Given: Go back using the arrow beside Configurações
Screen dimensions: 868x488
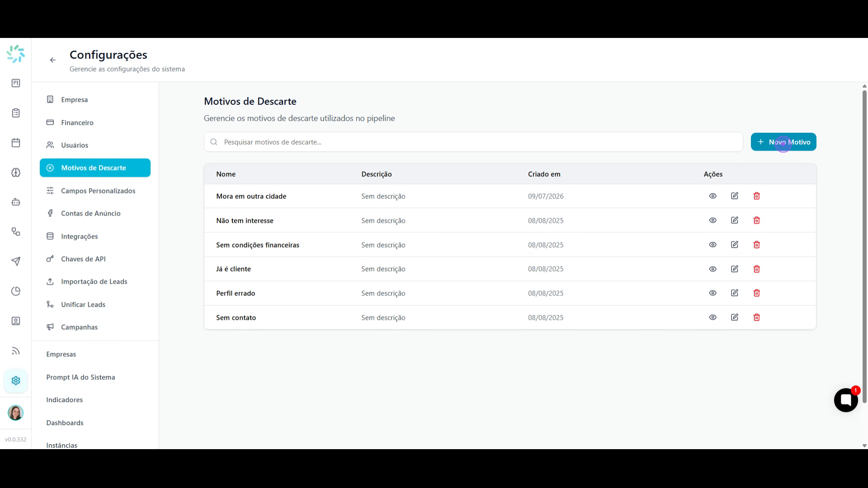Looking at the screenshot, I should pos(53,60).
